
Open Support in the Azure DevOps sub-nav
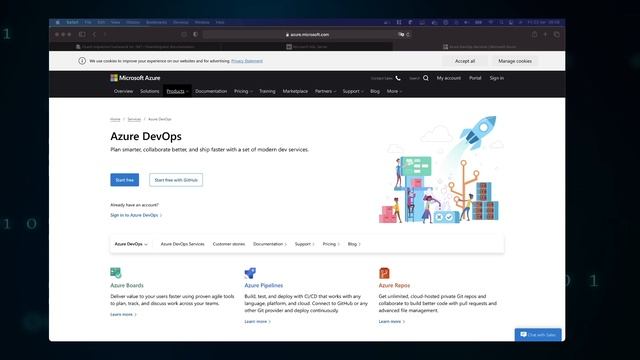304,244
